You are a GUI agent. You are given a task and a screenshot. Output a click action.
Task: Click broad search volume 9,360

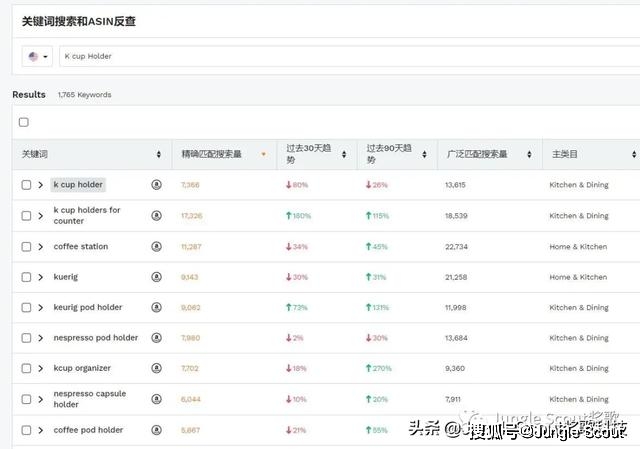pyautogui.click(x=455, y=368)
